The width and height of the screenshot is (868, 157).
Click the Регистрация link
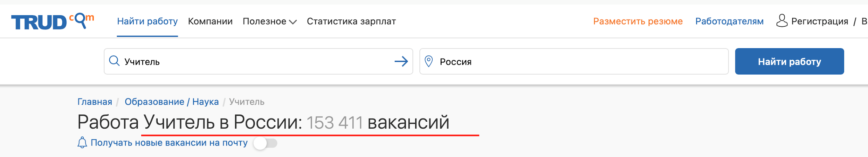(x=819, y=21)
